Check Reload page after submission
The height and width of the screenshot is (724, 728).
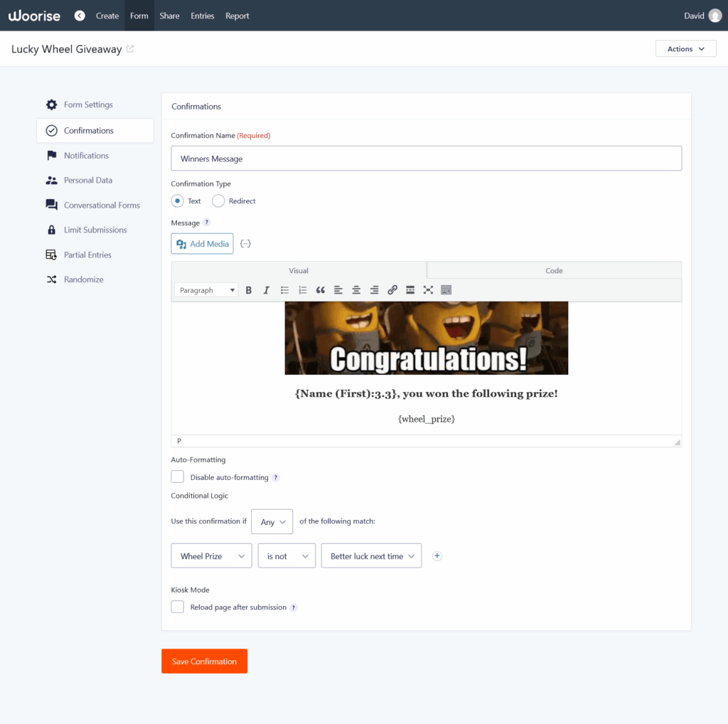coord(177,607)
